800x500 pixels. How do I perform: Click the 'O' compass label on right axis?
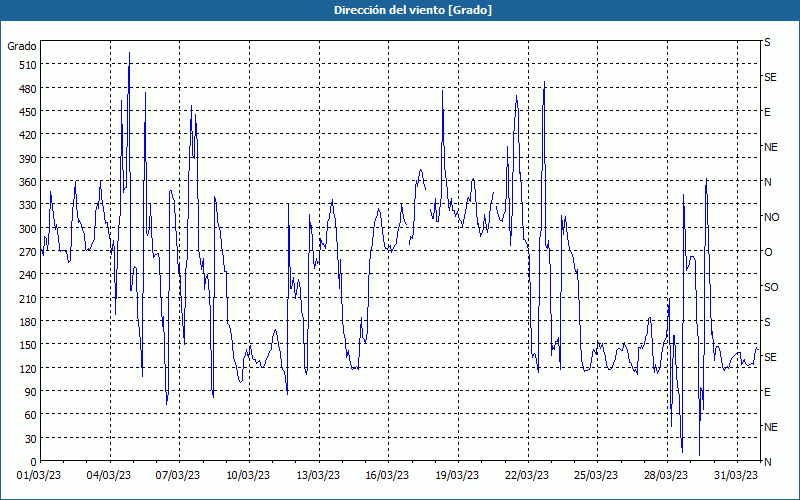[768, 252]
